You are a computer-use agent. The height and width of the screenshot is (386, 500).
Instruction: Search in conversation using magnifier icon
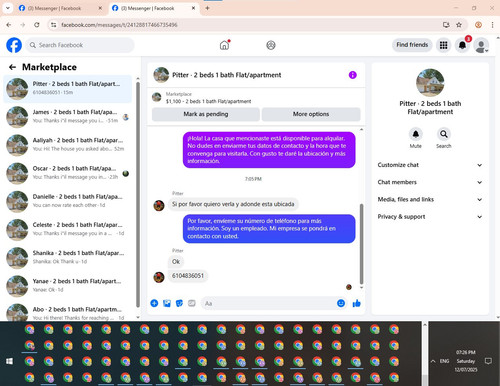[x=444, y=134]
